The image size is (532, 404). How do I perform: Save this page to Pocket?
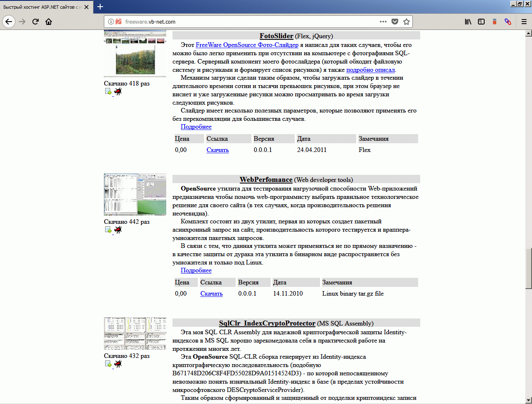(x=395, y=22)
